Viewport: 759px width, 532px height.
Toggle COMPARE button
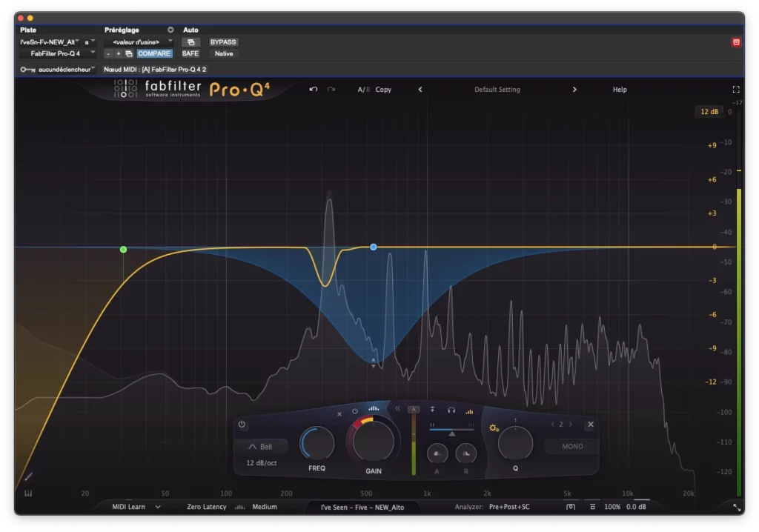154,54
